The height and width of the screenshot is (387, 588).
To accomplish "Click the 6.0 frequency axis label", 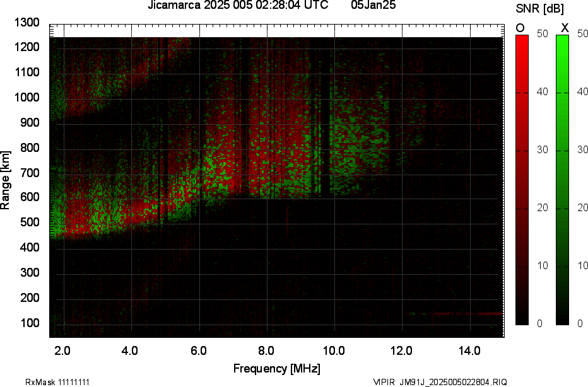I will click(x=198, y=350).
